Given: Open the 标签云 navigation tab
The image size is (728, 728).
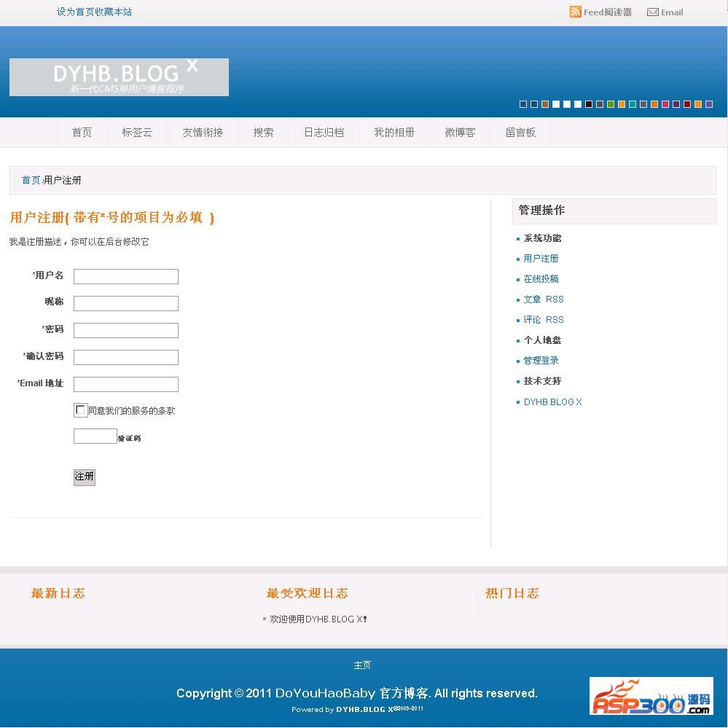Looking at the screenshot, I should pyautogui.click(x=137, y=133).
